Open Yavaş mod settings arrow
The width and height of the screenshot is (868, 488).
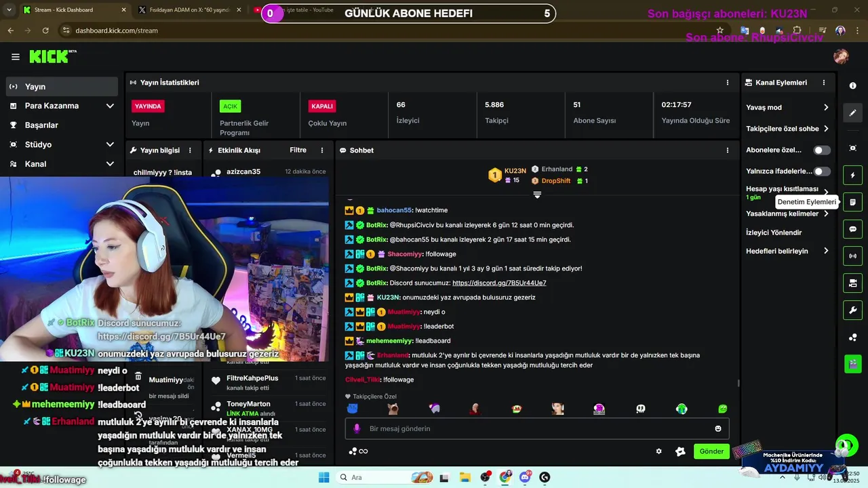(826, 108)
